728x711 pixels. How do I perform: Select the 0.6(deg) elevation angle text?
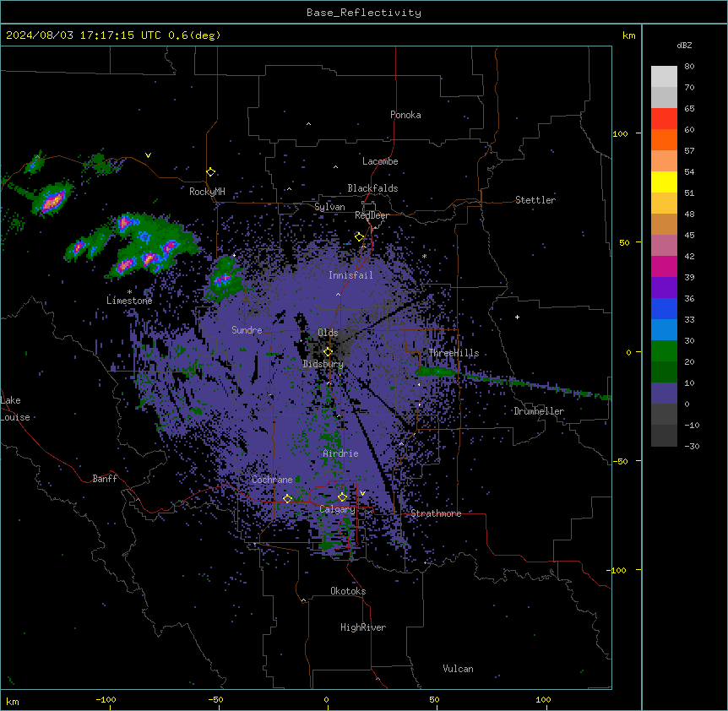tap(194, 35)
